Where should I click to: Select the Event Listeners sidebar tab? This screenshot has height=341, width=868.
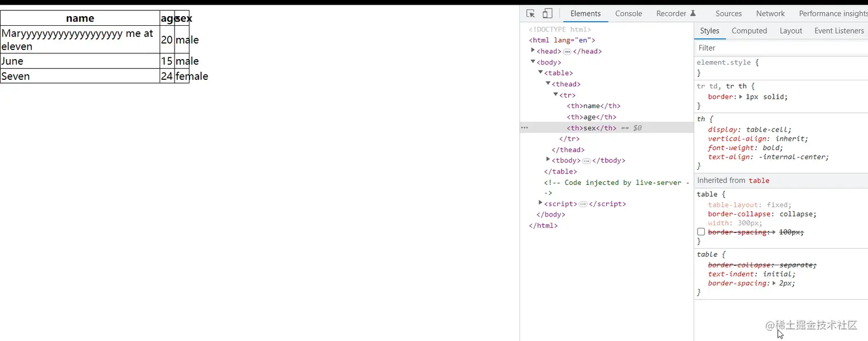(839, 30)
